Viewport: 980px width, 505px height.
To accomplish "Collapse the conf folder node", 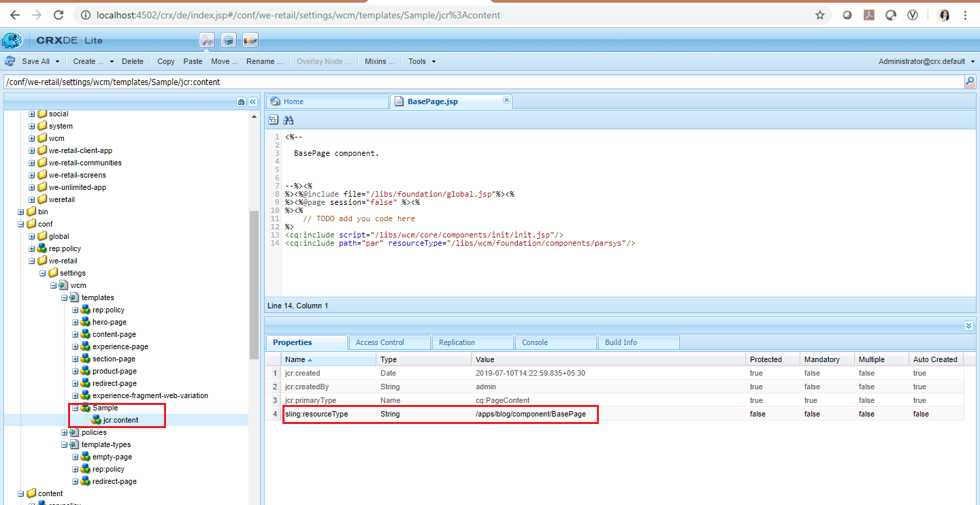I will point(20,224).
